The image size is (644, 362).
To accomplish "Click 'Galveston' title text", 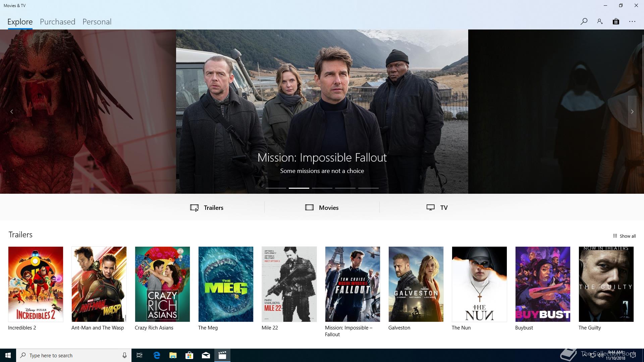I will [399, 328].
